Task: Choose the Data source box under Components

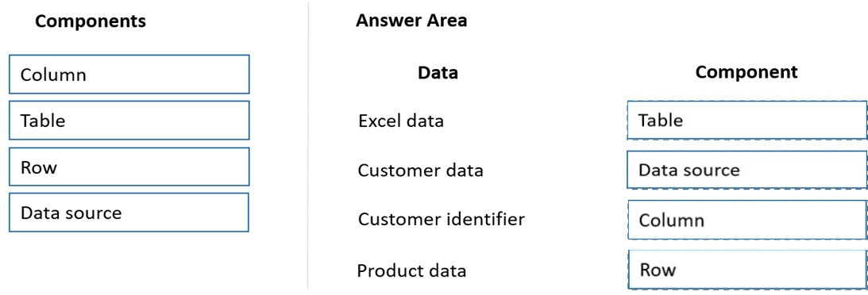Action: point(129,213)
